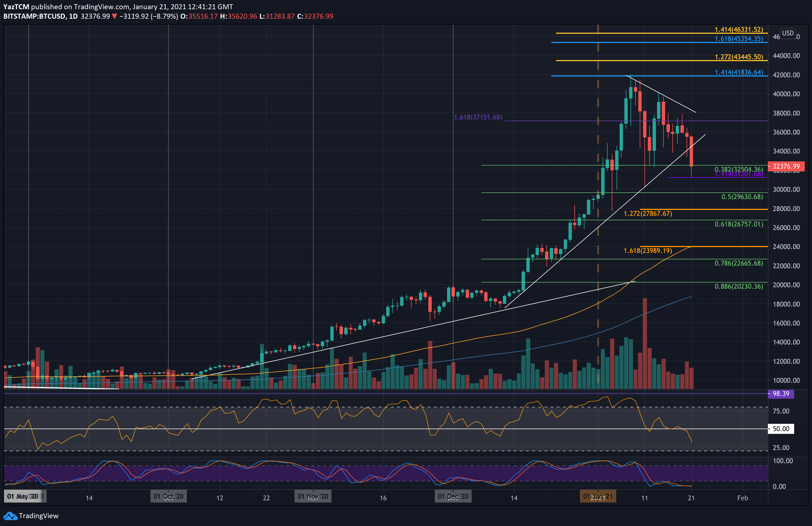The image size is (812, 526).
Task: Click the 30000.00 price axis label
Action: [x=786, y=189]
